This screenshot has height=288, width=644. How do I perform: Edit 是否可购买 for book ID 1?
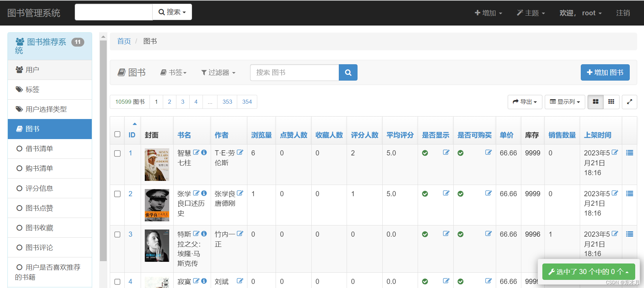[488, 152]
